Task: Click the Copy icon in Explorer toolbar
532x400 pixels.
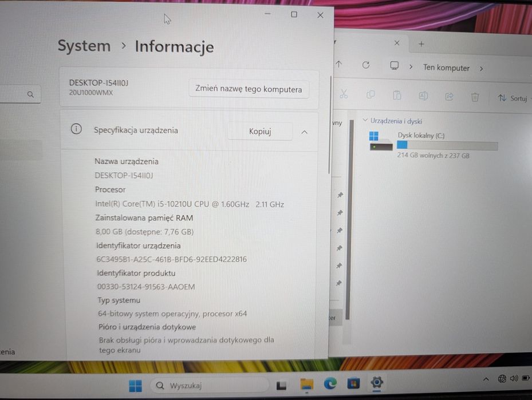Action: pyautogui.click(x=370, y=94)
